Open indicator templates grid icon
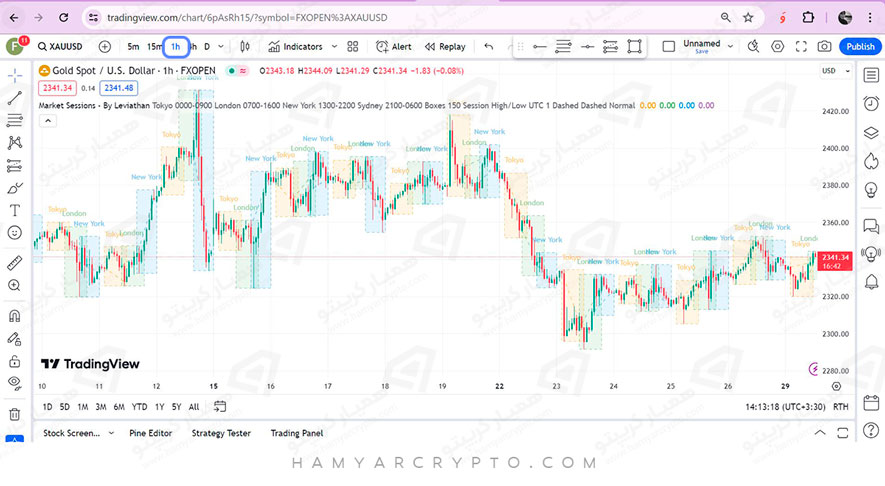 [353, 46]
